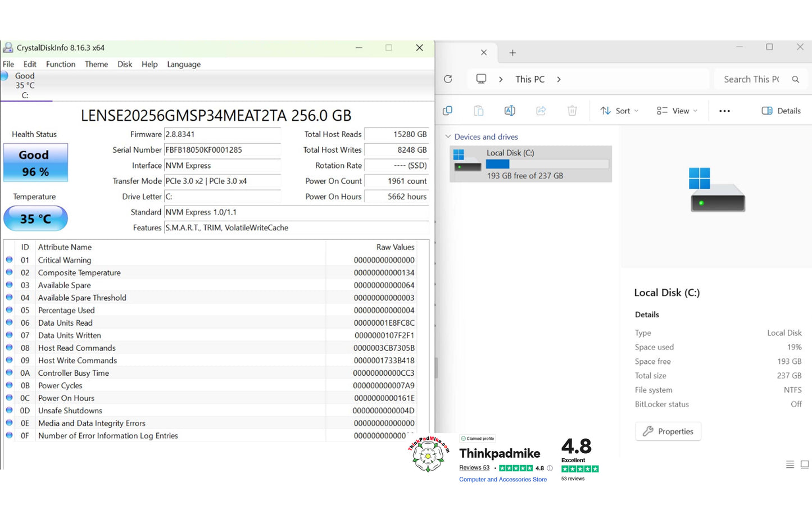Viewport: 812px width, 510px height.
Task: Click the Total Host Reads value 15280 GB
Action: coord(397,134)
